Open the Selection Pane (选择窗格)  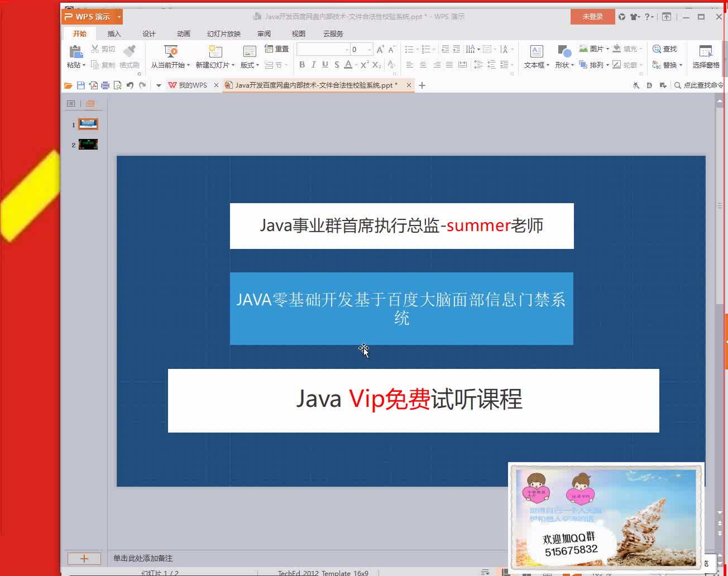(706, 57)
